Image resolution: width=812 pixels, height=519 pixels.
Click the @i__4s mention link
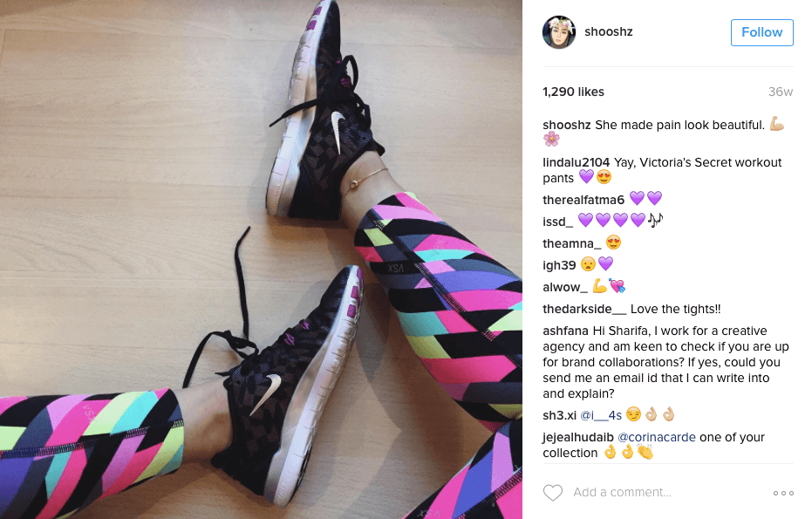[x=601, y=415]
